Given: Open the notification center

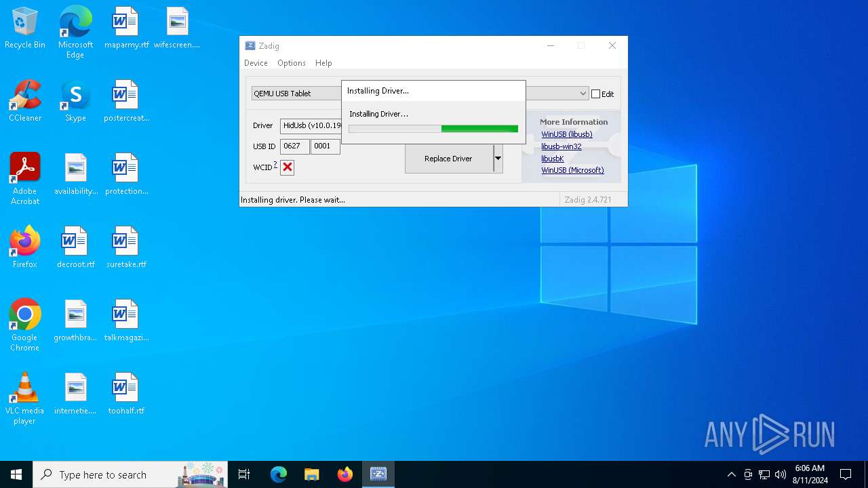Looking at the screenshot, I should click(846, 474).
